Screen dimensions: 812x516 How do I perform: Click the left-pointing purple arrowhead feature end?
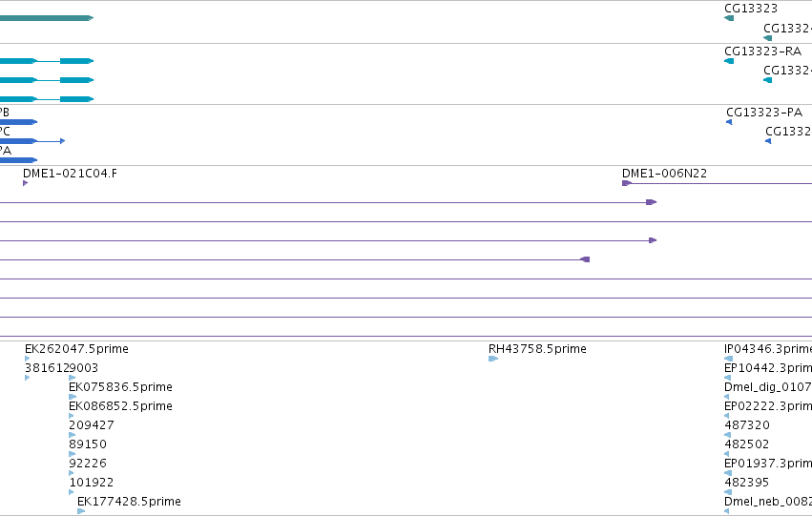coord(585,259)
